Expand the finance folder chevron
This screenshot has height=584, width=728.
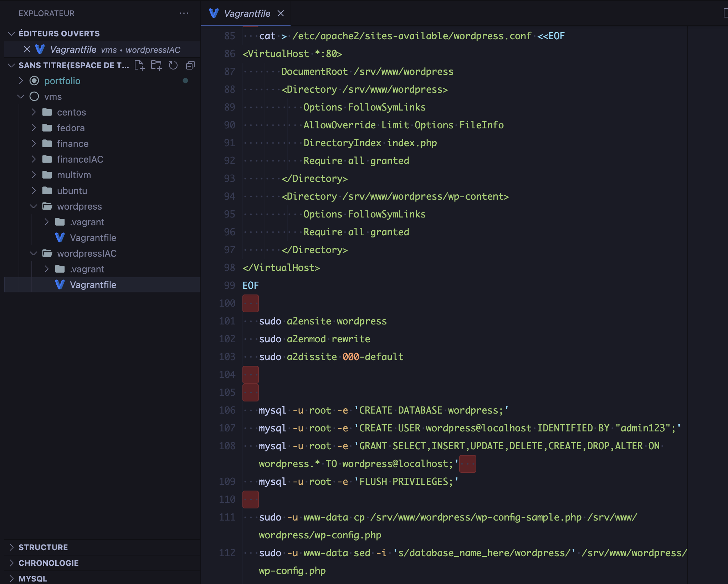(34, 144)
